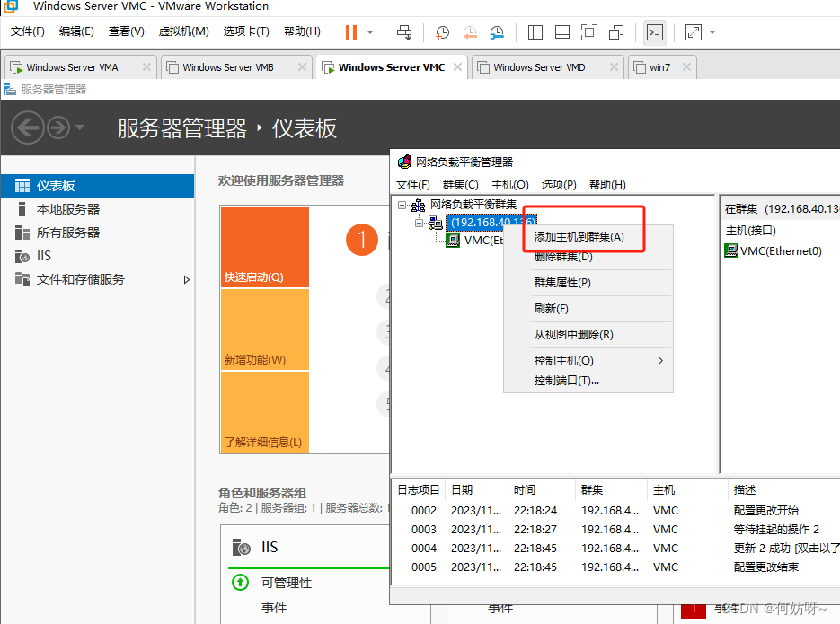This screenshot has height=624, width=840.
Task: Click the back arrow in Server Manager
Action: click(x=28, y=127)
